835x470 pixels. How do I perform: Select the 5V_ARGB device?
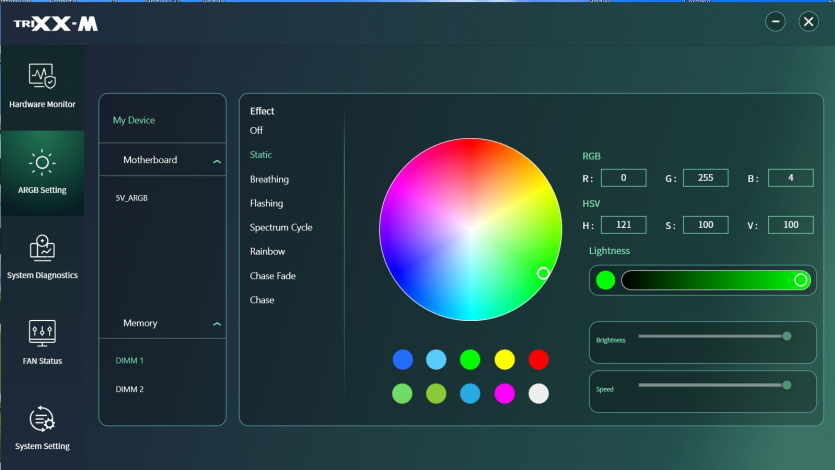131,198
